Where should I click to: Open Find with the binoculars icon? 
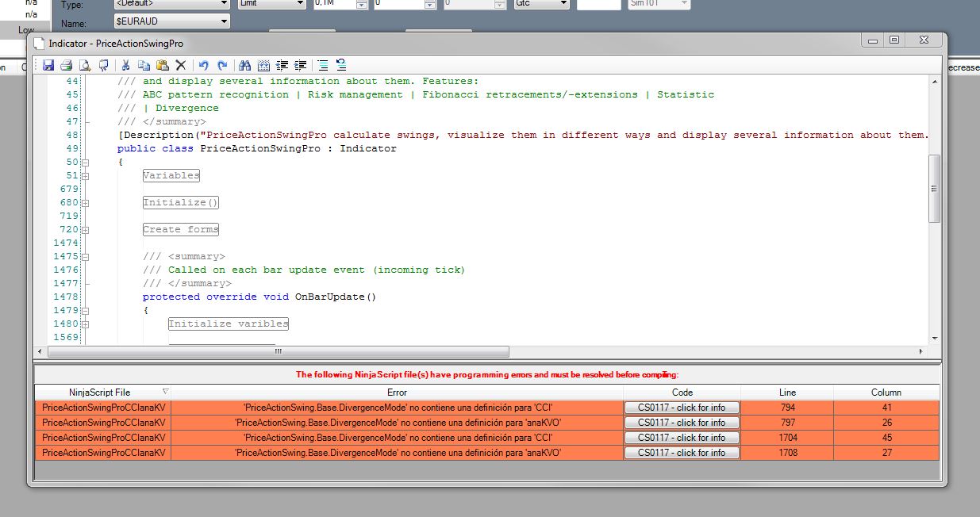click(x=244, y=65)
